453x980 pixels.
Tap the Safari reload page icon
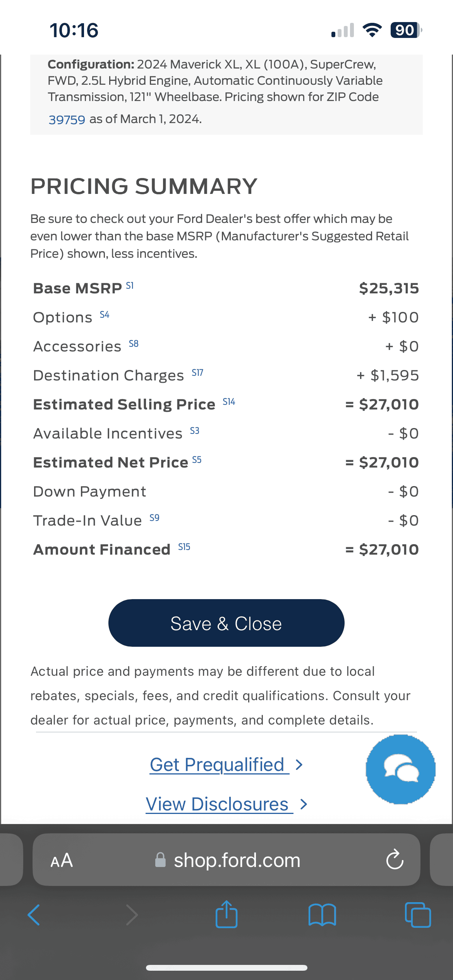click(x=395, y=860)
